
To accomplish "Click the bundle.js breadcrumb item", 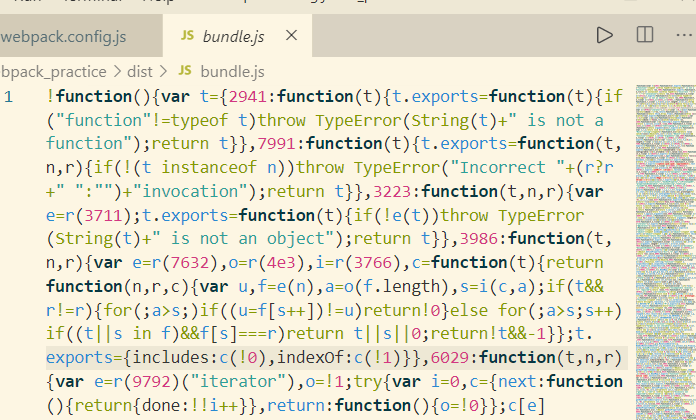I will tap(232, 71).
